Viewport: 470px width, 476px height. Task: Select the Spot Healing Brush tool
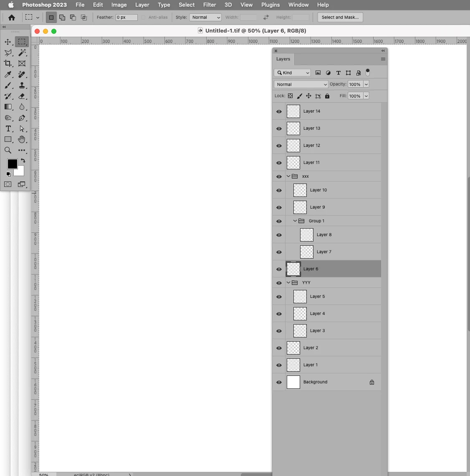[22, 74]
